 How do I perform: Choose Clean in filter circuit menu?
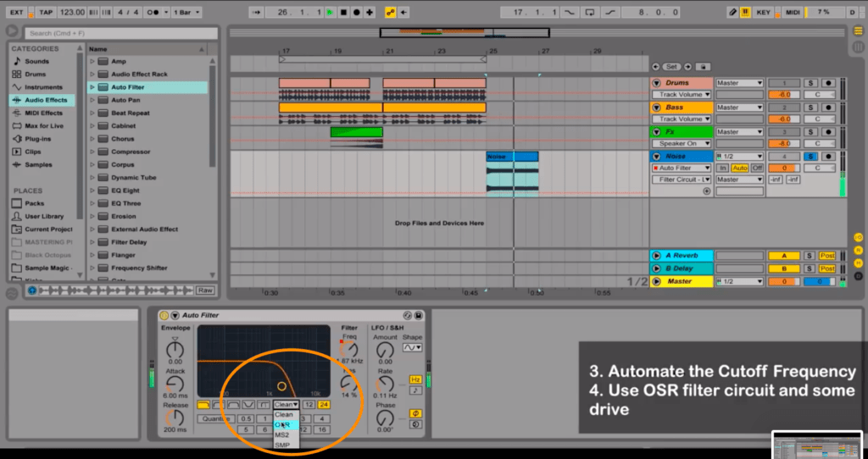point(287,415)
